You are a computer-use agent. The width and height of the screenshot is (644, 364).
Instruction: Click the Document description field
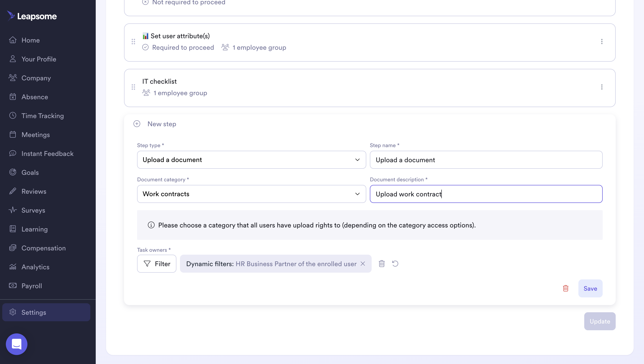486,194
